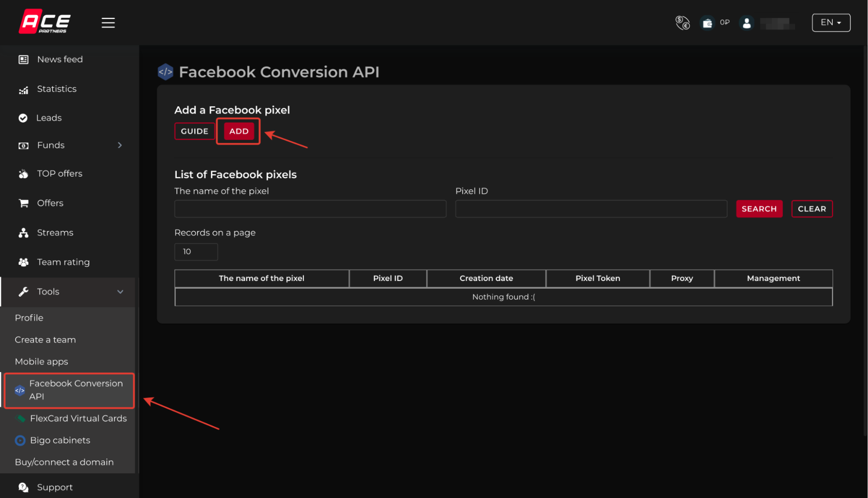Open the EN language dropdown

831,23
